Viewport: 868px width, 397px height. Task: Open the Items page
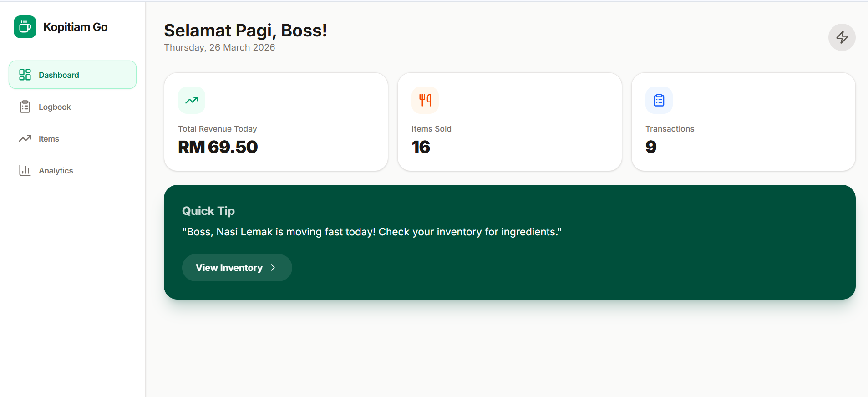[48, 138]
